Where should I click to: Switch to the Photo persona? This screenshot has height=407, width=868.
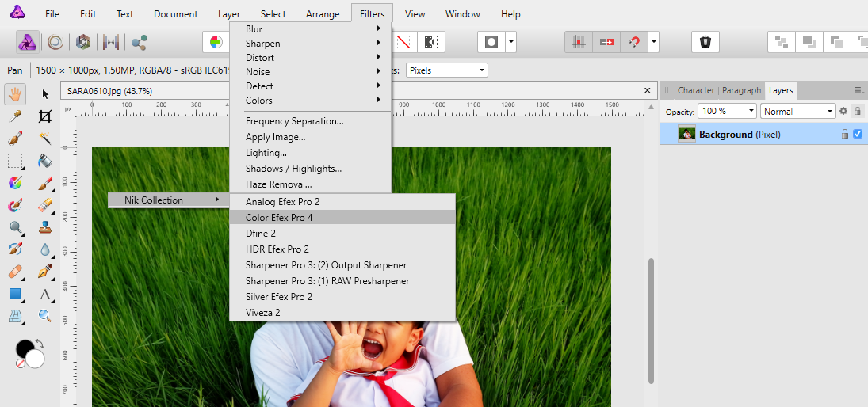click(x=28, y=42)
